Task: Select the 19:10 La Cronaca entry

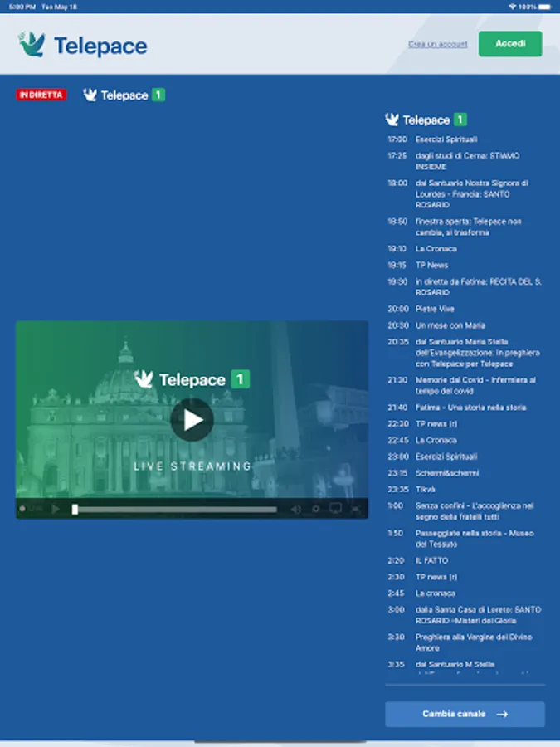Action: click(x=465, y=249)
